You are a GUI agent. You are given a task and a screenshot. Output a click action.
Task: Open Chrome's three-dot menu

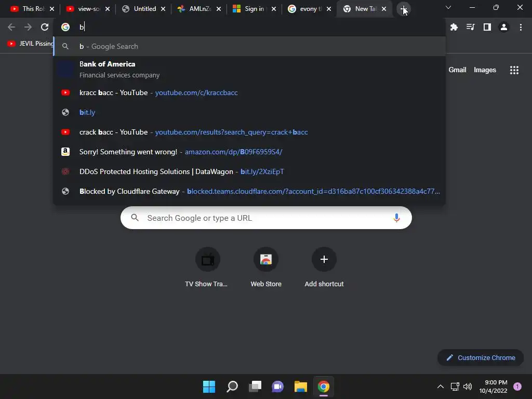pyautogui.click(x=521, y=27)
